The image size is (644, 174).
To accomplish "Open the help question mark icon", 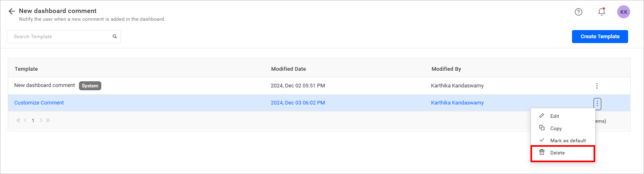I will (x=578, y=12).
